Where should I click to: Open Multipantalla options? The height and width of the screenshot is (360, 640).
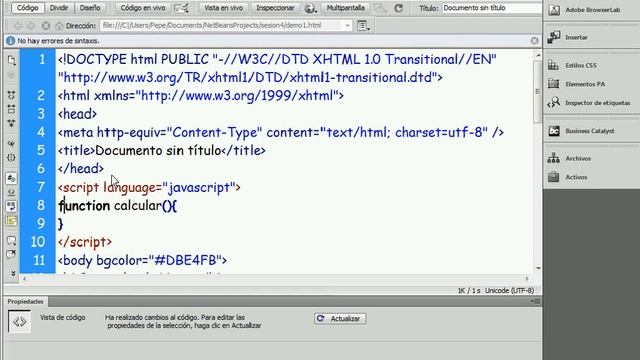[x=345, y=8]
